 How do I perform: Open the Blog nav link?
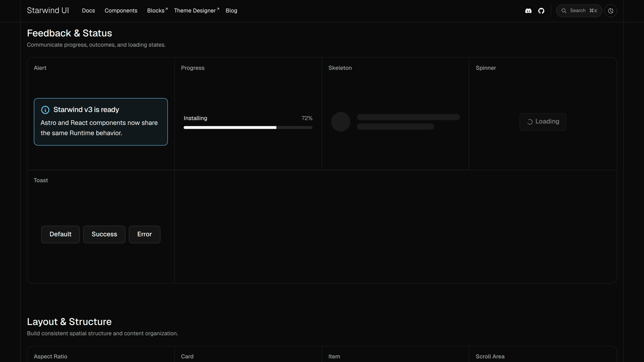pos(231,10)
